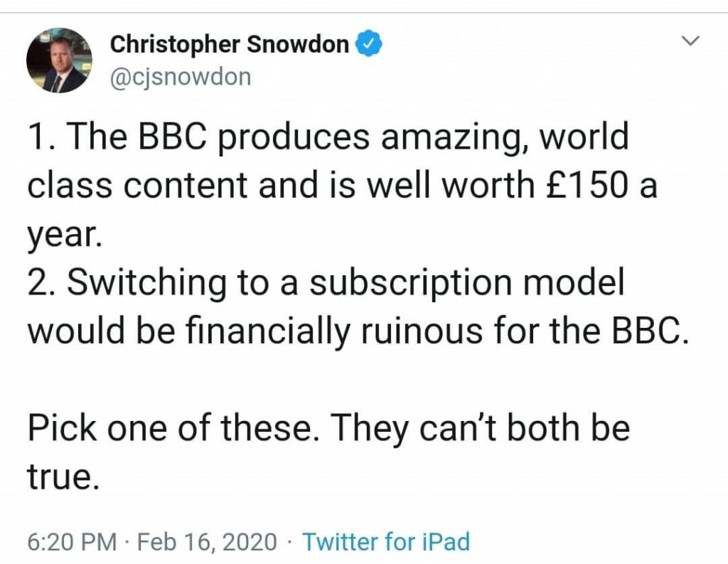This screenshot has width=728, height=564.
Task: Select the first point about BBC content
Action: pyautogui.click(x=342, y=186)
